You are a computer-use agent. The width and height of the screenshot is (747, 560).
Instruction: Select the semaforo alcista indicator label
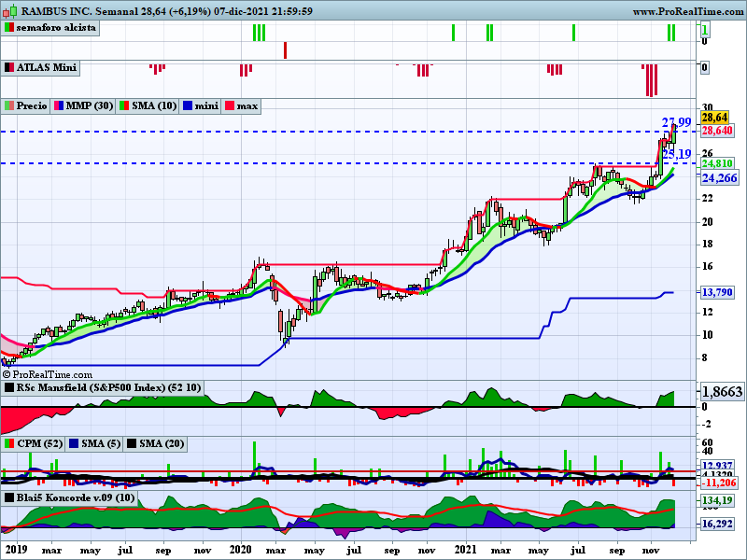point(56,28)
